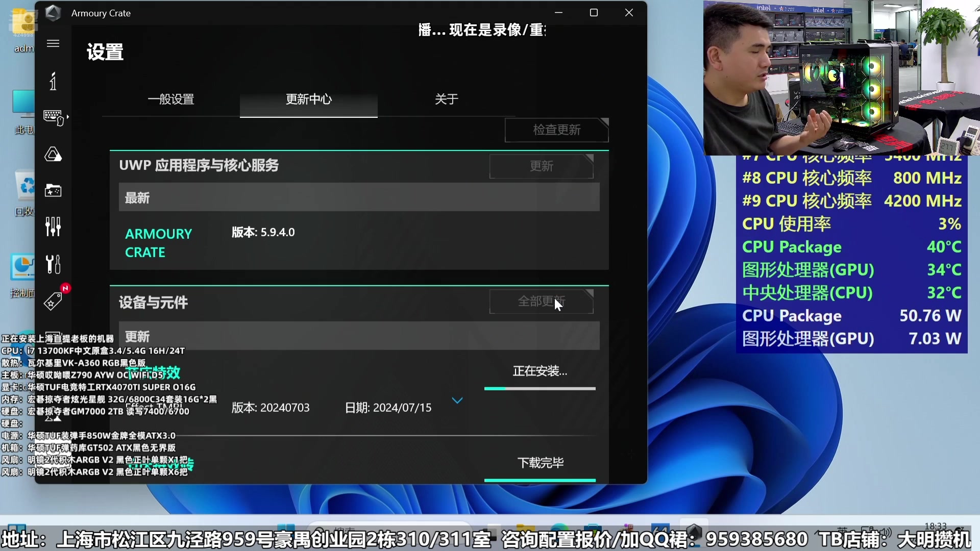
Task: Open the Tools wrench icon in the sidebar
Action: pos(53,264)
